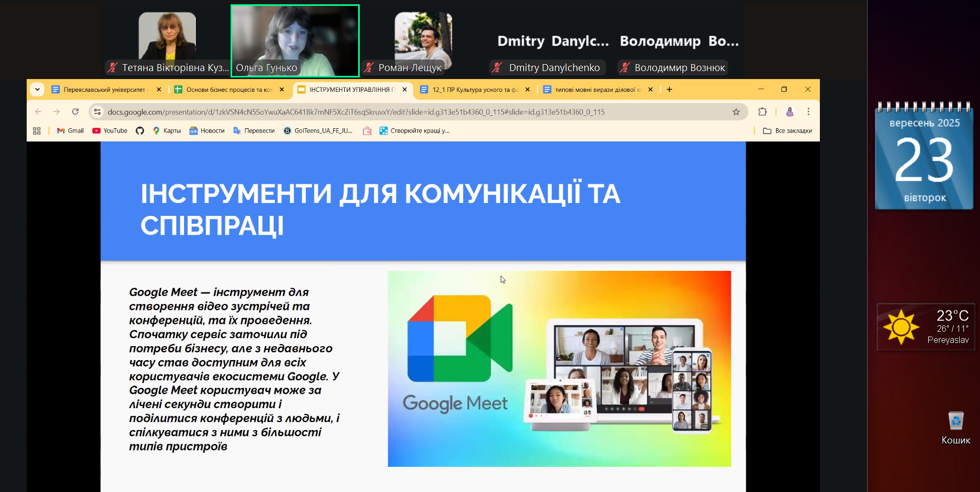Open the browser extensions puzzle icon
The width and height of the screenshot is (980, 492).
pyautogui.click(x=762, y=112)
